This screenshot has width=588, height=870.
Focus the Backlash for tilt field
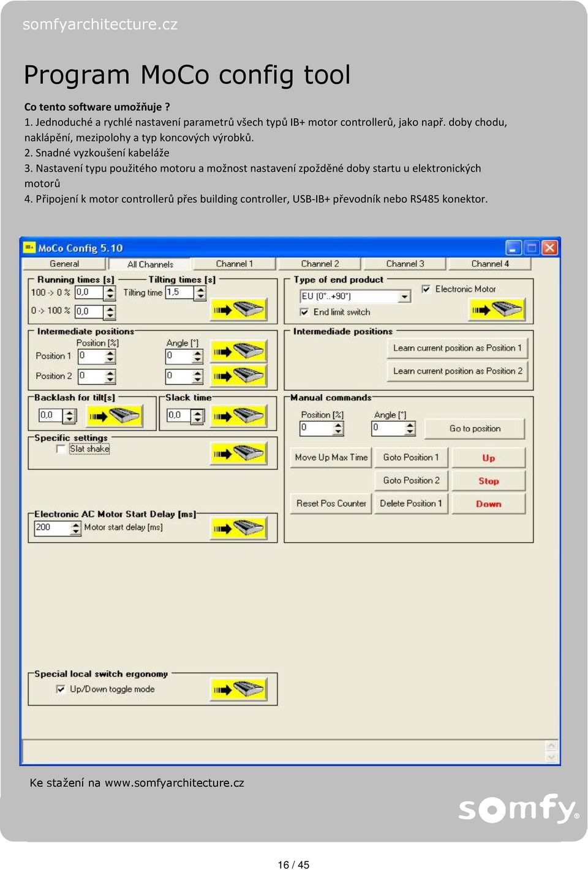[x=52, y=416]
